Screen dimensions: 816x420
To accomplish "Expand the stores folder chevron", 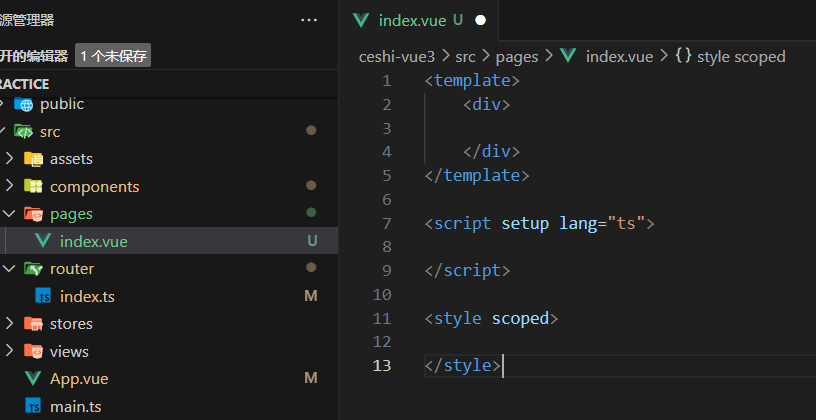I will click(9, 324).
